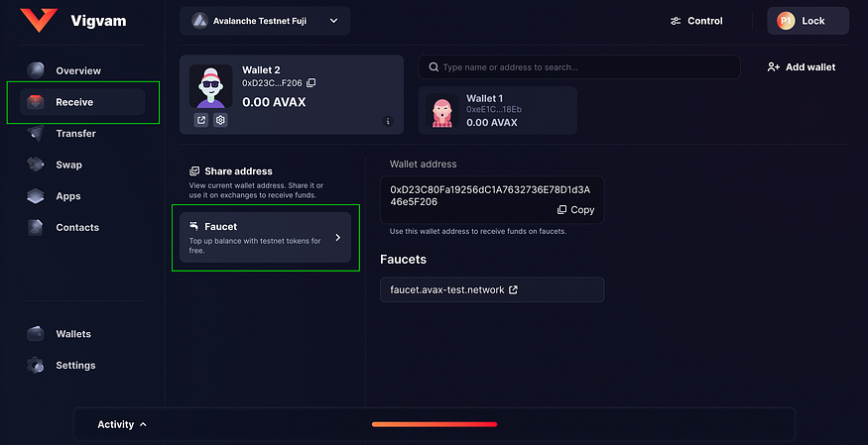This screenshot has width=868, height=445.
Task: Click the Faucets heading
Action: [403, 259]
